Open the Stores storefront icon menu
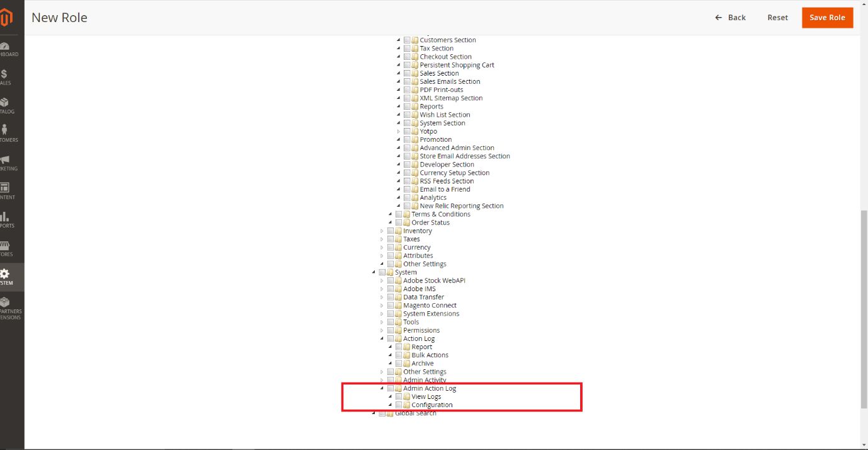This screenshot has width=868, height=450. tap(5, 248)
